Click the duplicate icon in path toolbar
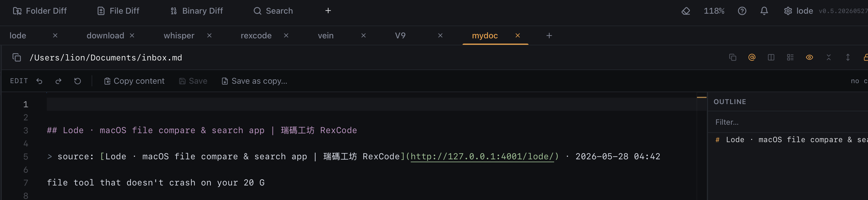The image size is (868, 200). pos(732,58)
